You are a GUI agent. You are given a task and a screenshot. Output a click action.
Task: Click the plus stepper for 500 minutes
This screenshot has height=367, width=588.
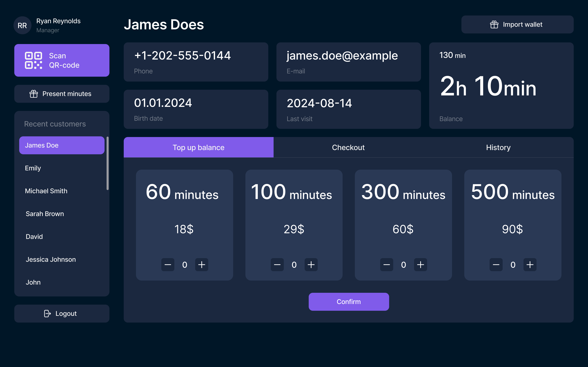(530, 264)
